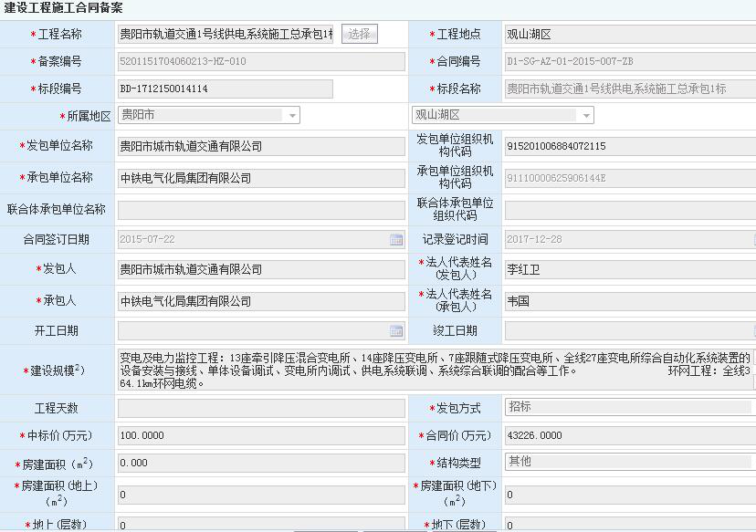
Task: Click the 选择 button beside 工程名称
Action: click(x=359, y=34)
